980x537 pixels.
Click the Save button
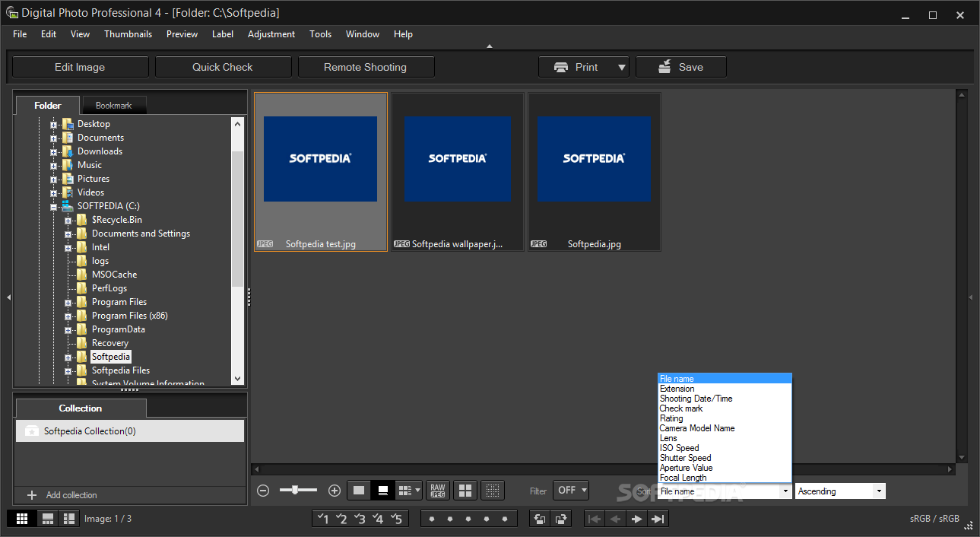681,67
